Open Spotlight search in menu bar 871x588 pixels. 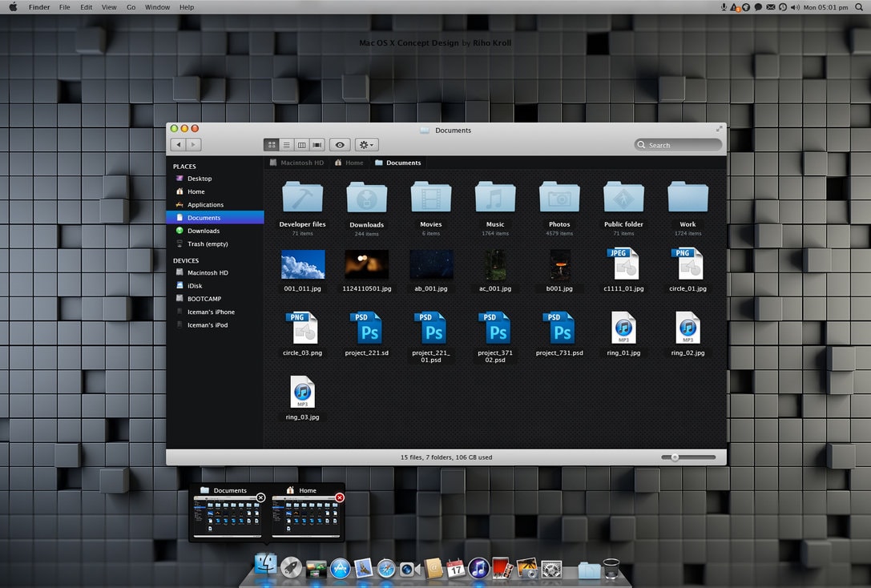click(859, 7)
